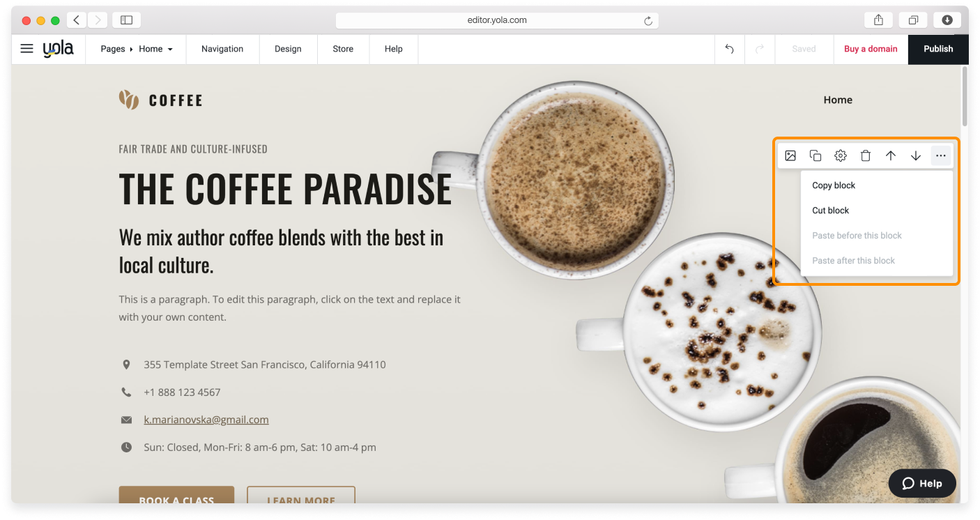Open the Navigation menu
The height and width of the screenshot is (520, 980).
tap(222, 49)
